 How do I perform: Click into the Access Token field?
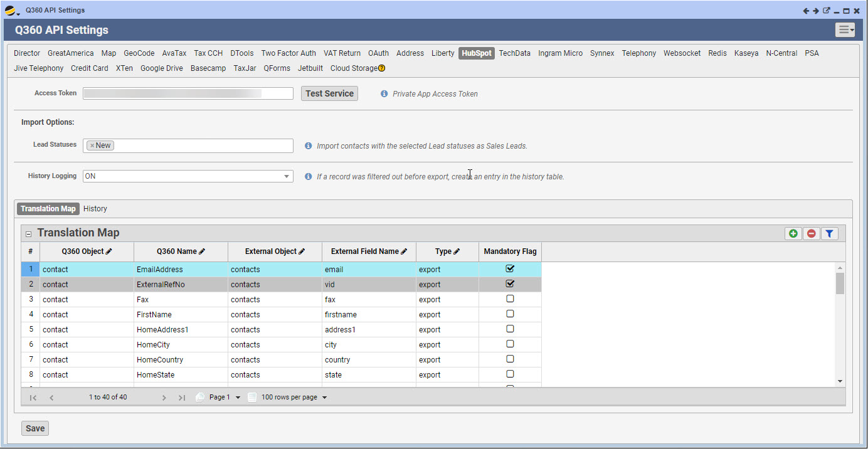pos(188,93)
